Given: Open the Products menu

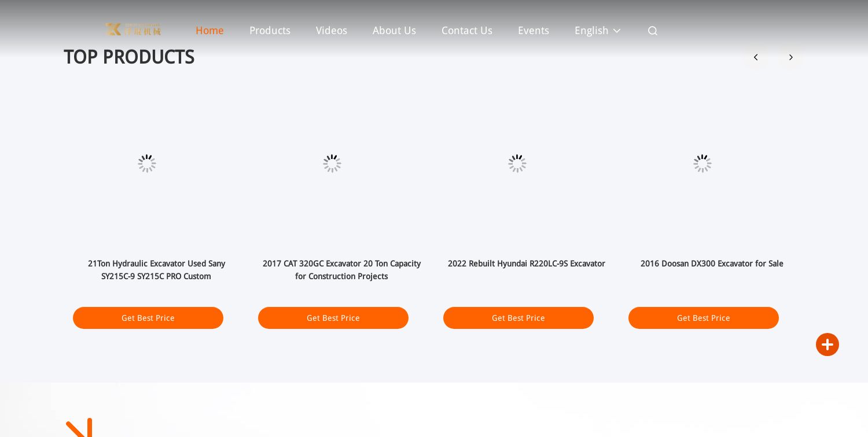Looking at the screenshot, I should pos(270,31).
